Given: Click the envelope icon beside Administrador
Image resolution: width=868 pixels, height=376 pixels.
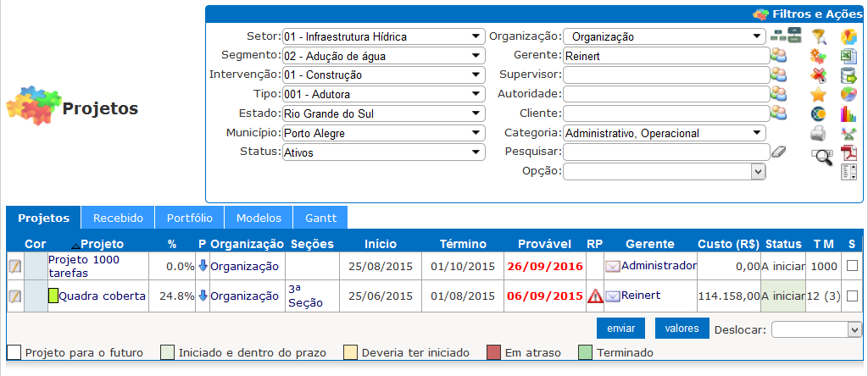Looking at the screenshot, I should 612,267.
